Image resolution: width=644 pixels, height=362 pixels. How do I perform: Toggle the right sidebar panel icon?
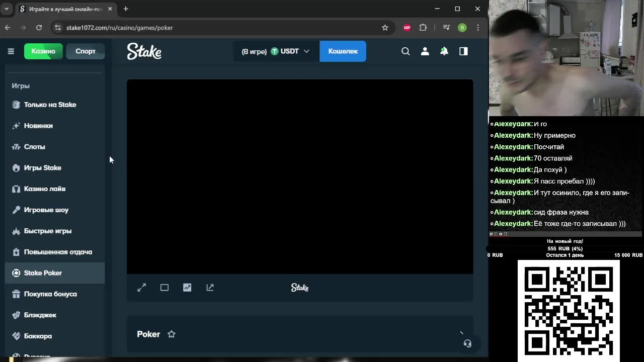463,51
